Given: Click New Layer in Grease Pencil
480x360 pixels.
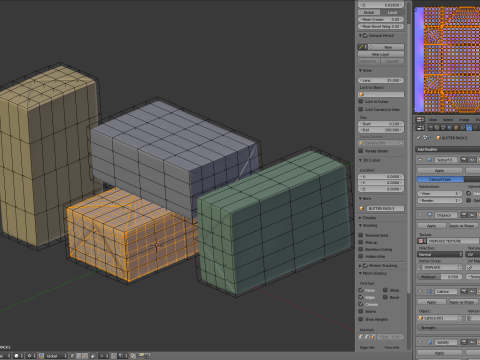Looking at the screenshot, I should pos(381,54).
